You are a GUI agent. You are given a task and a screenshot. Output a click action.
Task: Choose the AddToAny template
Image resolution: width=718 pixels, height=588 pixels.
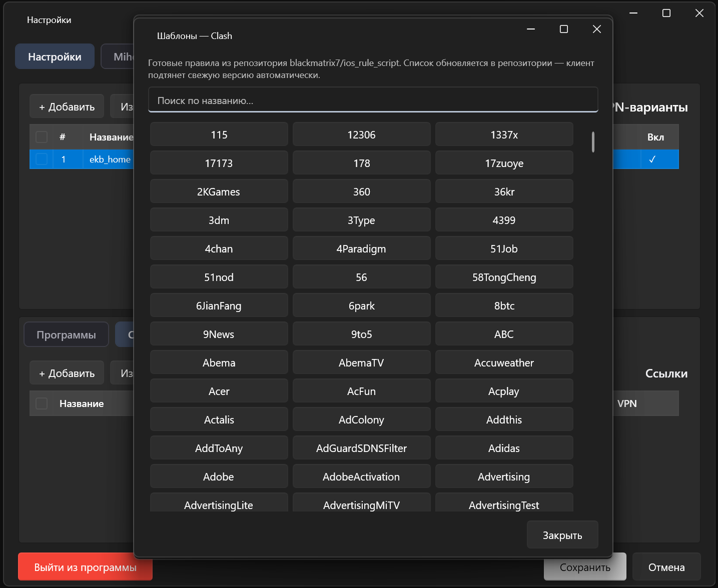219,448
